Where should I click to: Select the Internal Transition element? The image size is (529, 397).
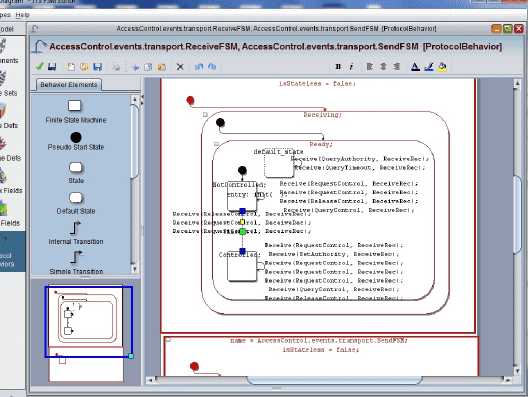click(76, 232)
